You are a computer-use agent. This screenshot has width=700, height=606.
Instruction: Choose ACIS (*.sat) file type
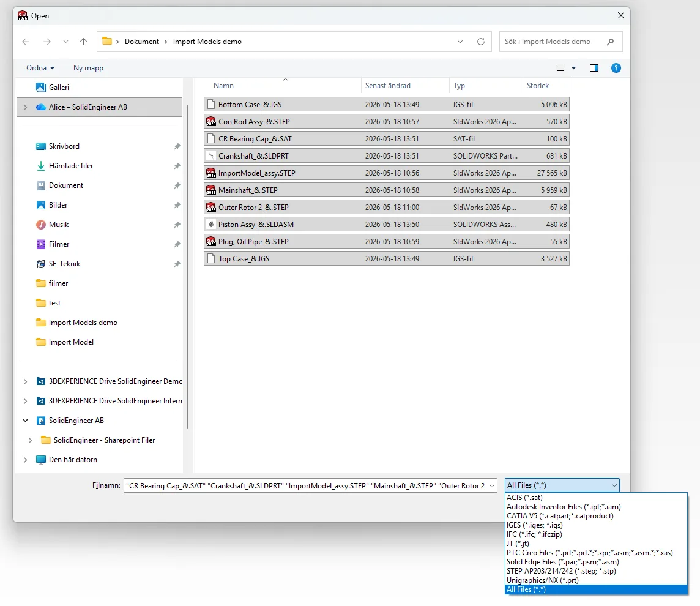[x=596, y=498]
